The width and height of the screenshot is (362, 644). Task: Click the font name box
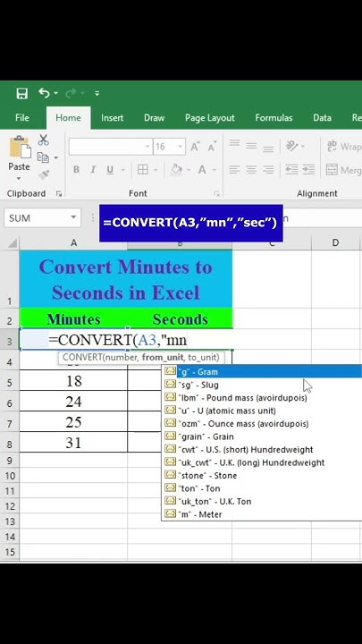point(110,147)
